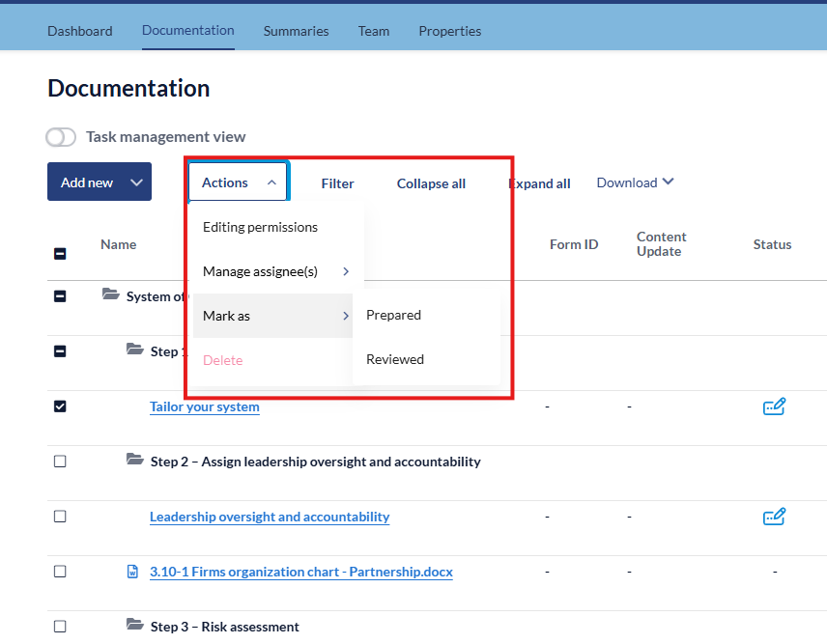Click the folder icon next to Step 3
This screenshot has width=827, height=644.
pos(135,626)
